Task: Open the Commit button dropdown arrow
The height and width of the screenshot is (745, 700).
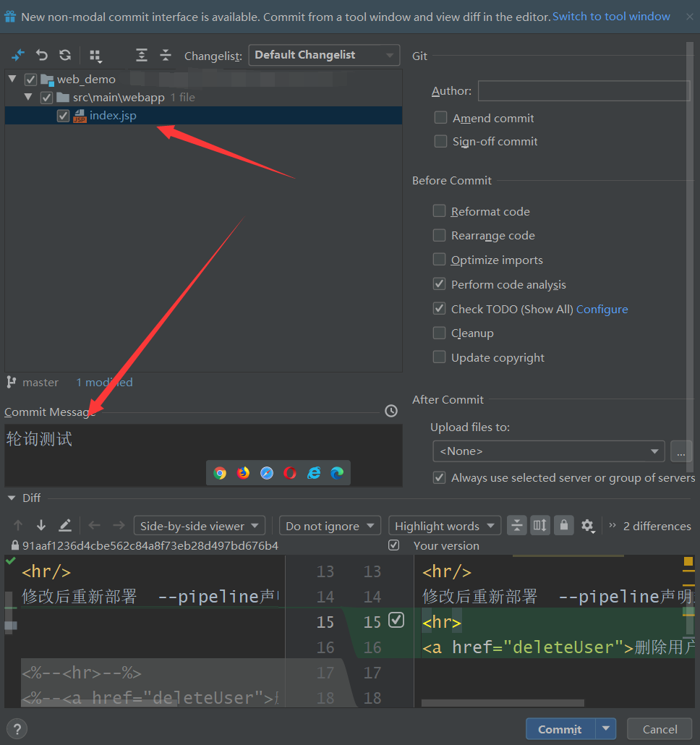Action: click(606, 729)
